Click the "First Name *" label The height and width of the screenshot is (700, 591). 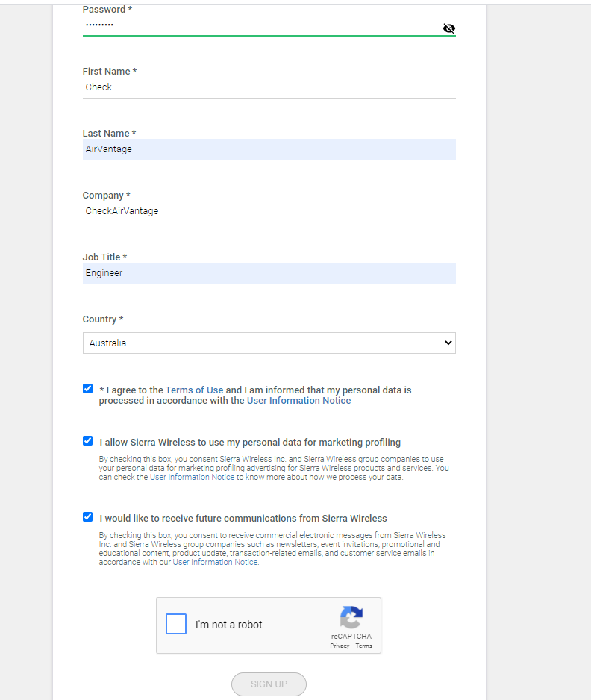[110, 72]
